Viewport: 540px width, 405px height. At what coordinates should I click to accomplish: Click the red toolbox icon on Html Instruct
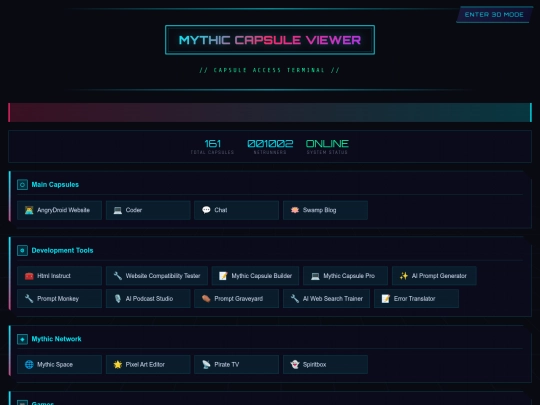pos(29,276)
